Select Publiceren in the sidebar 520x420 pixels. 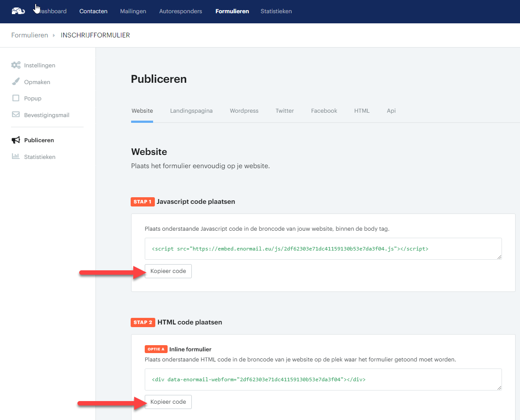(39, 140)
